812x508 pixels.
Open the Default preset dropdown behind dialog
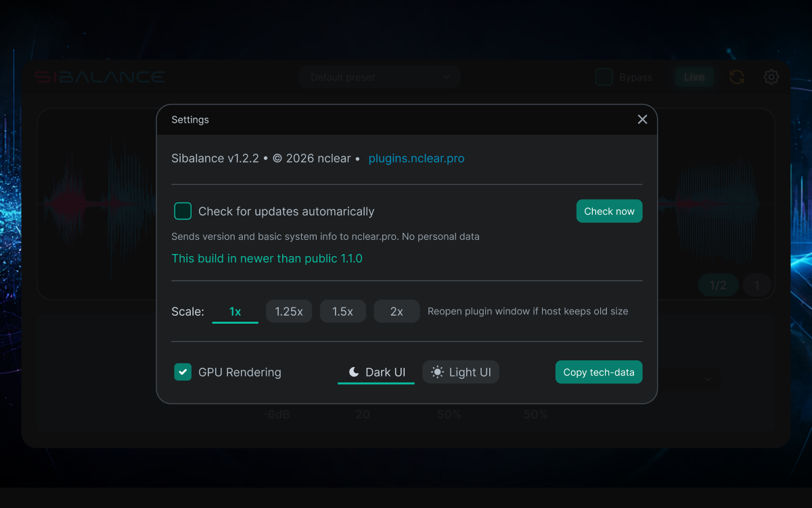pos(380,77)
